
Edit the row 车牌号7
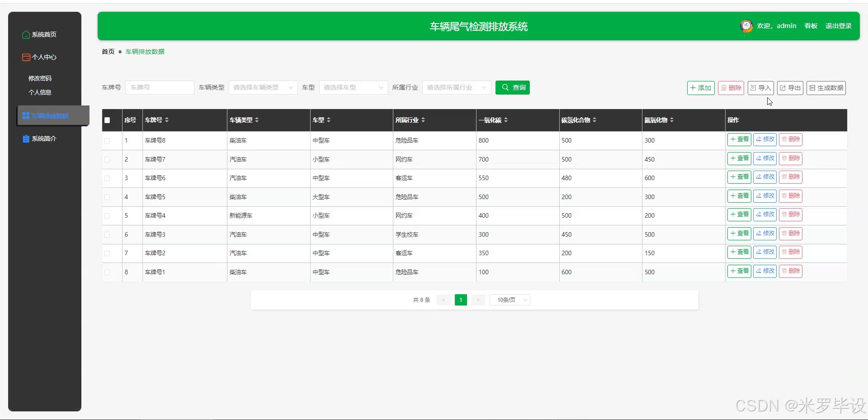point(765,158)
